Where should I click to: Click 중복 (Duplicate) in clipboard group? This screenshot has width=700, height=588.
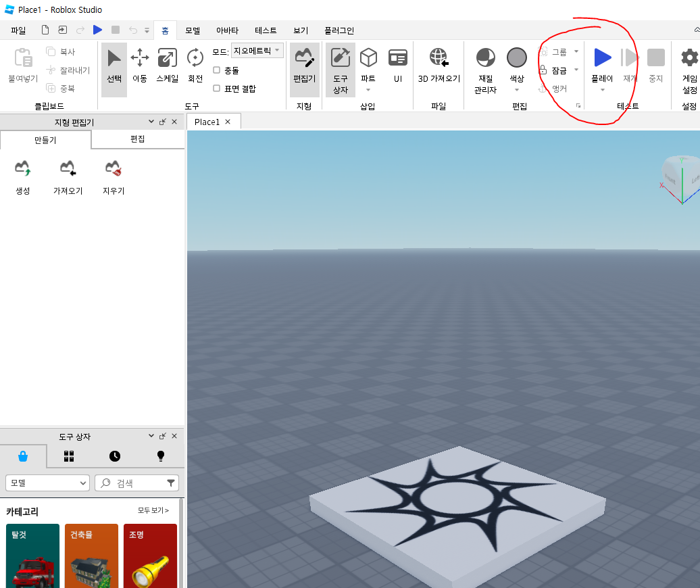coord(61,89)
